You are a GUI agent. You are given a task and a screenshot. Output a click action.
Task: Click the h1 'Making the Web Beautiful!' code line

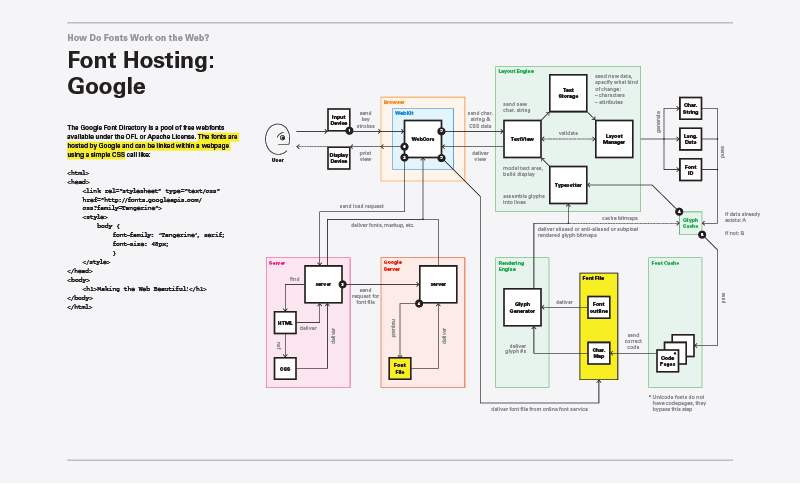click(x=144, y=289)
